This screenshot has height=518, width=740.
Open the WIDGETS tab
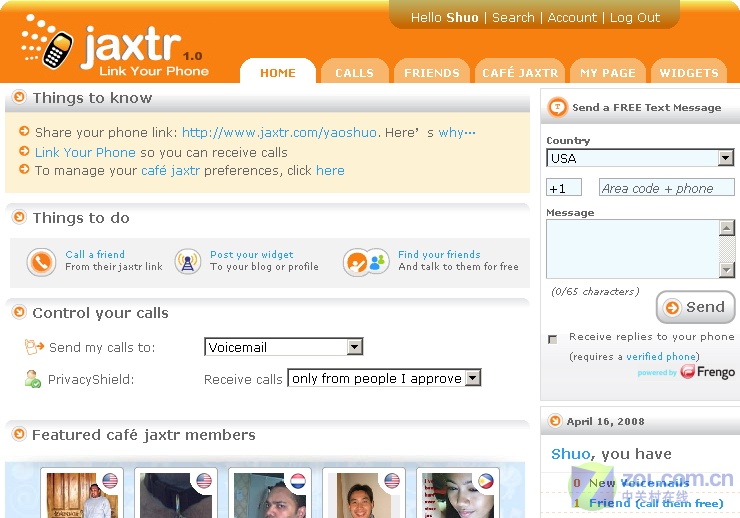[689, 73]
